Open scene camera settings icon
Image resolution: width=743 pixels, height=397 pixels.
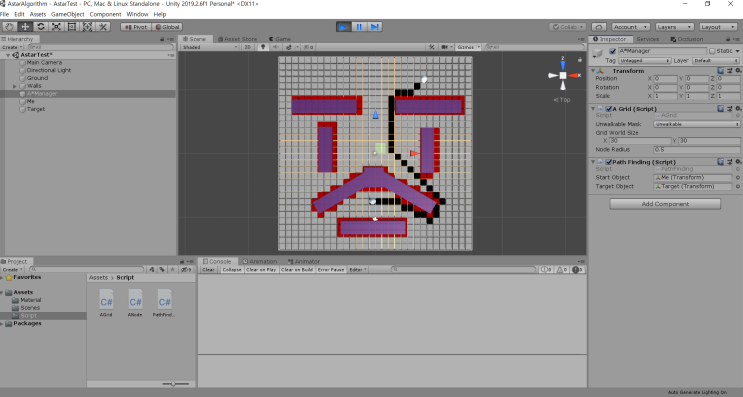tap(444, 47)
